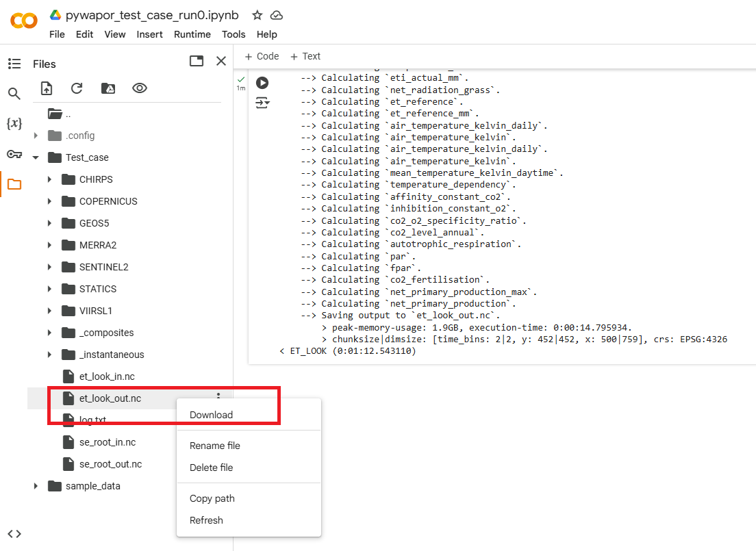
Task: Choose Copy path in the context menu
Action: 212,498
